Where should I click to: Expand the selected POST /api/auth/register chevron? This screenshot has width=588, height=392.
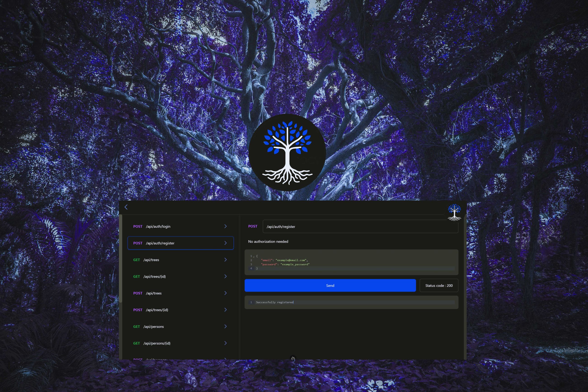[x=225, y=243]
